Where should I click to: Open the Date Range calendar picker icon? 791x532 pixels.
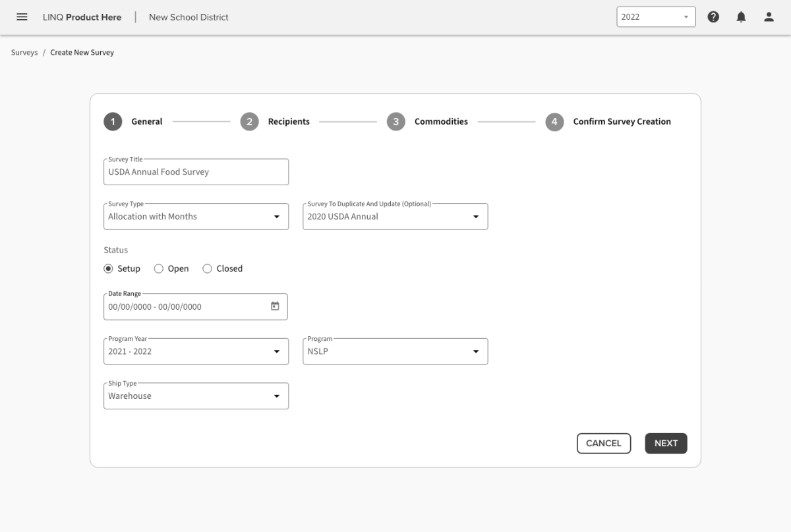(275, 307)
